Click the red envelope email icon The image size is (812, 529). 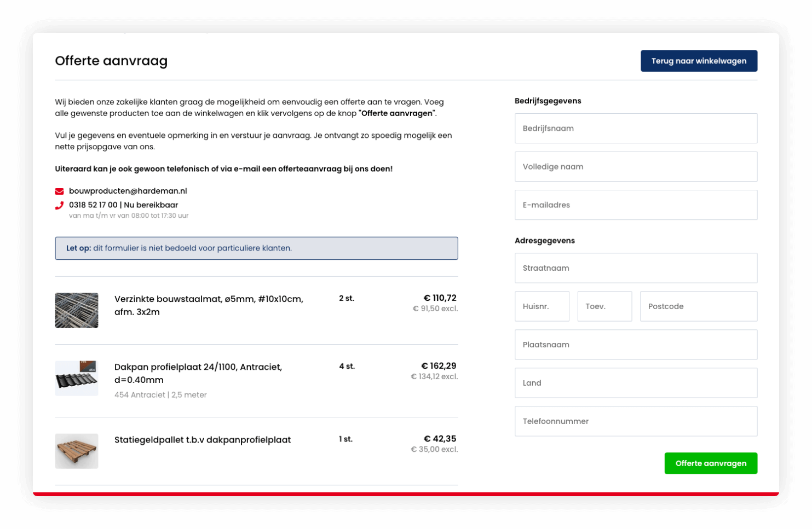tap(59, 190)
